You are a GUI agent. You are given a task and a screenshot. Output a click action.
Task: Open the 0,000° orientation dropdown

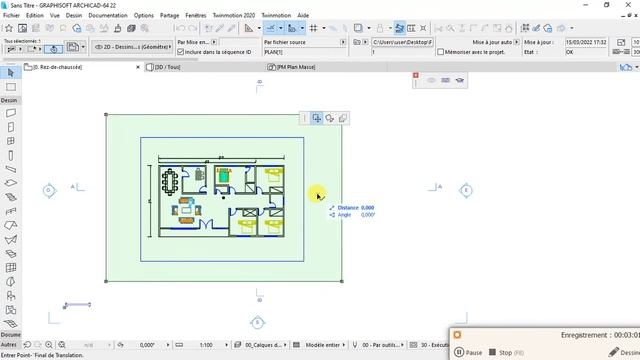click(x=167, y=345)
